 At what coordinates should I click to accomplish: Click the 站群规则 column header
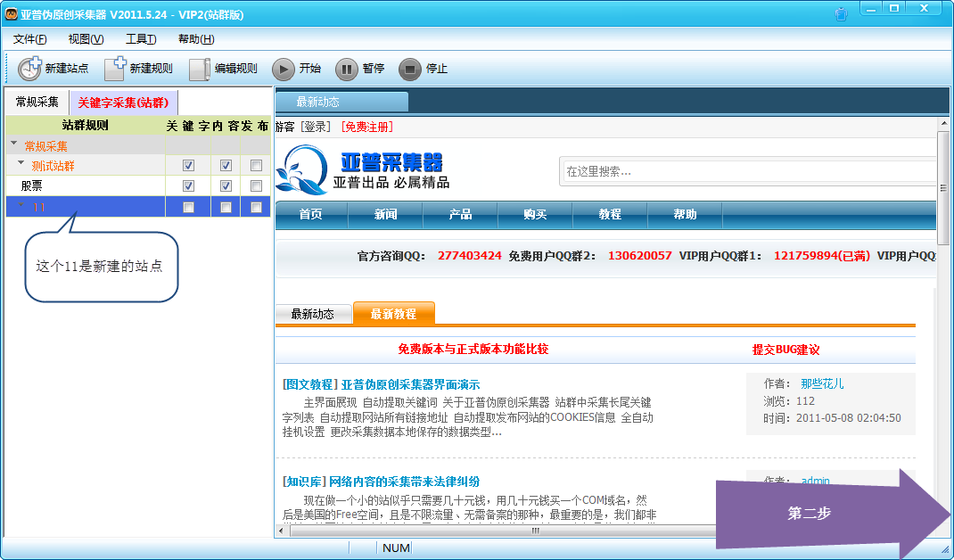coord(86,126)
